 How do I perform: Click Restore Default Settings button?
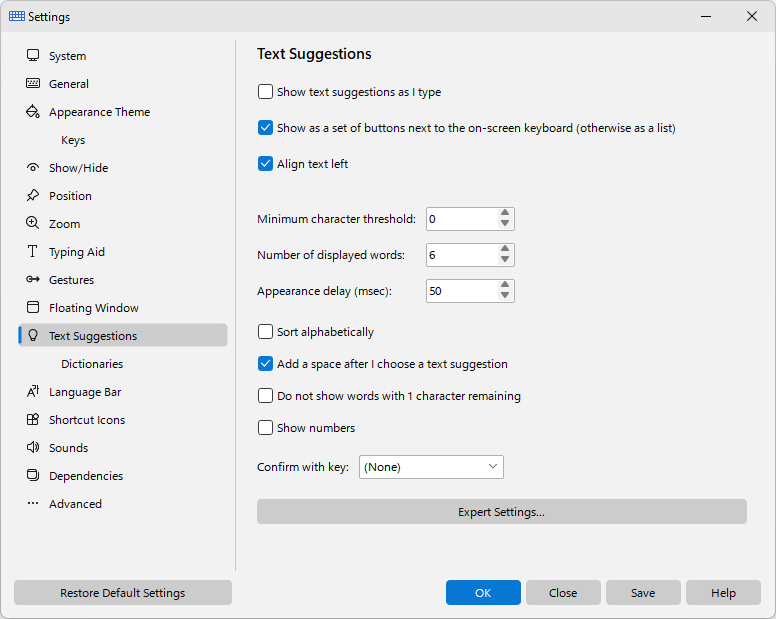123,593
